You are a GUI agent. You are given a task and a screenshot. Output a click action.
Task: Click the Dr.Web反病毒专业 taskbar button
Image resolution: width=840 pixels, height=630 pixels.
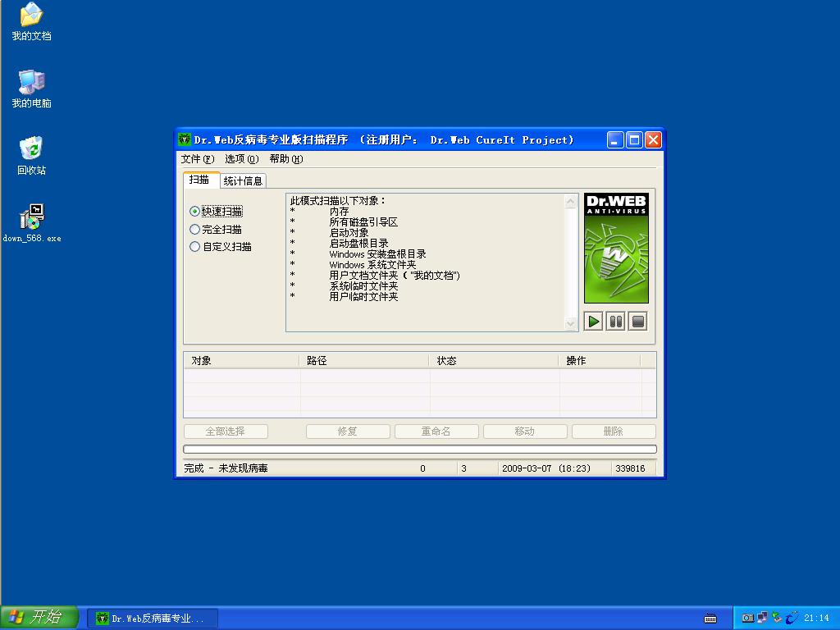152,619
